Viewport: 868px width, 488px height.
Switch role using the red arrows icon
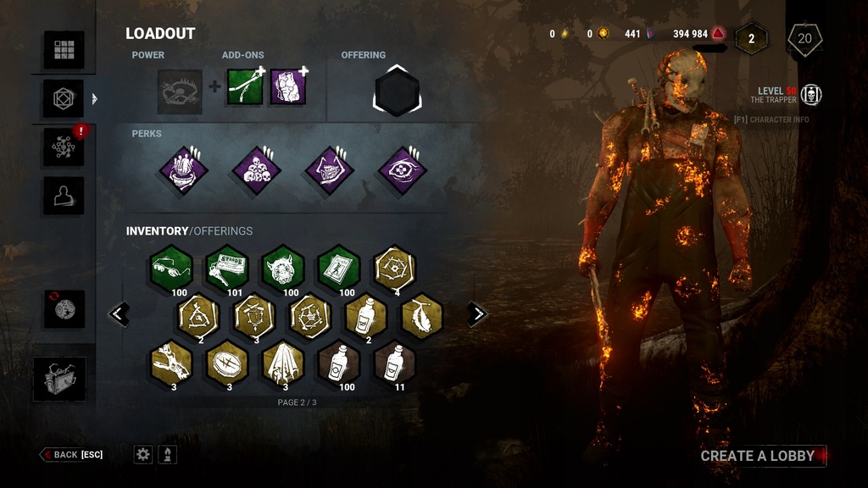tap(64, 308)
